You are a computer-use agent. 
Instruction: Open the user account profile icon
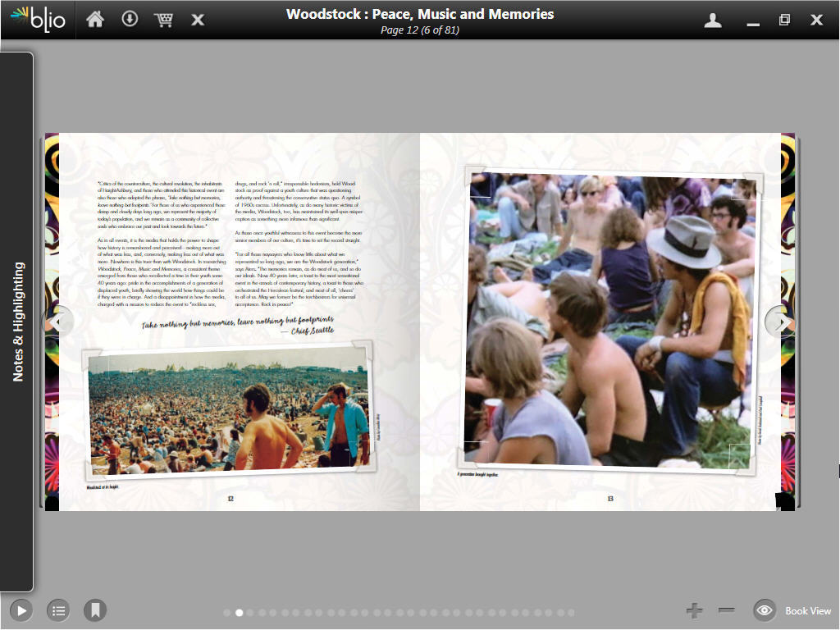coord(713,21)
